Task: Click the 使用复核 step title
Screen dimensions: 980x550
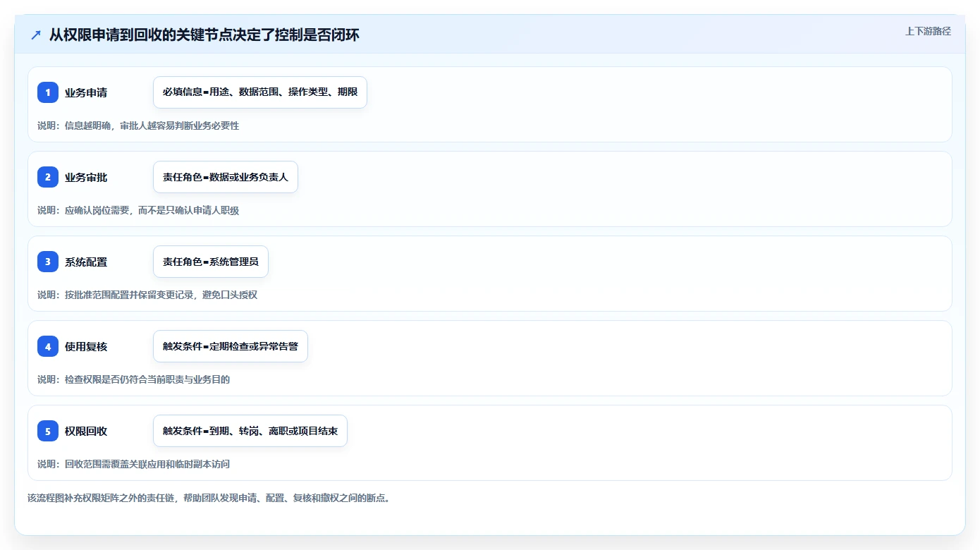Action: click(x=86, y=346)
